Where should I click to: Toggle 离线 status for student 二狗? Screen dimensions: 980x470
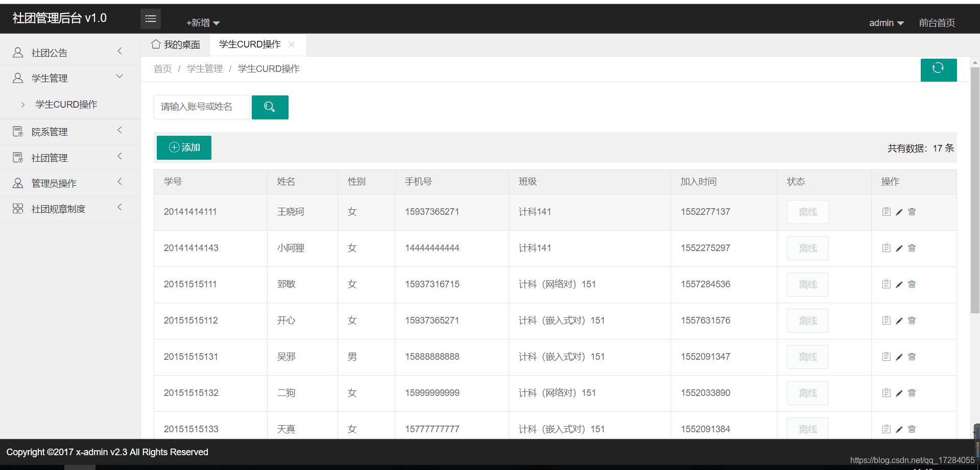808,393
